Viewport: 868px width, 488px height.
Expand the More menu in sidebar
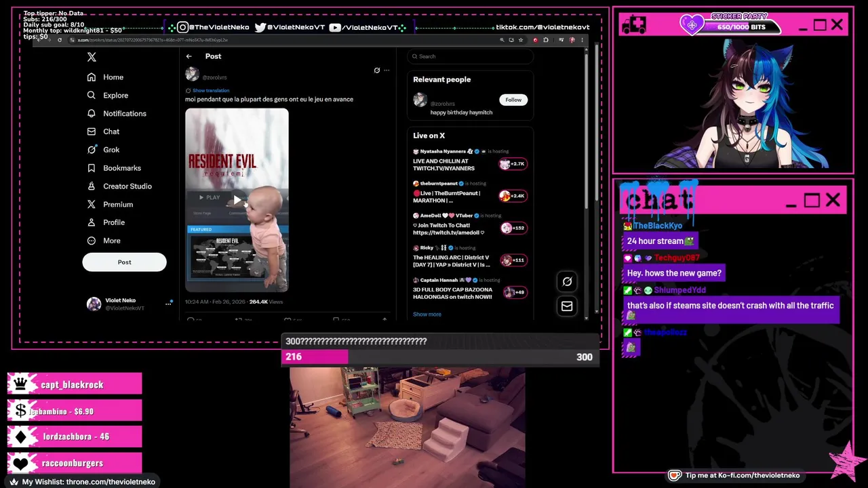tap(103, 241)
